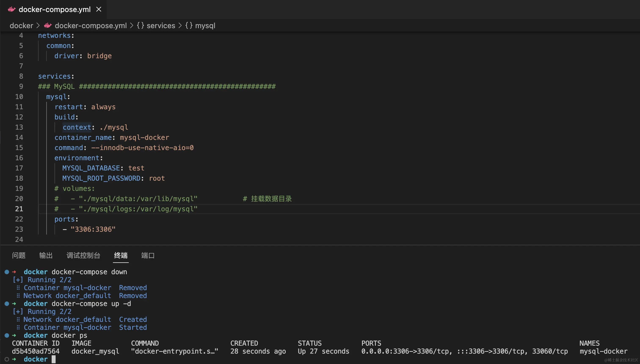Click the braces icon before services breadcrumb

(140, 26)
